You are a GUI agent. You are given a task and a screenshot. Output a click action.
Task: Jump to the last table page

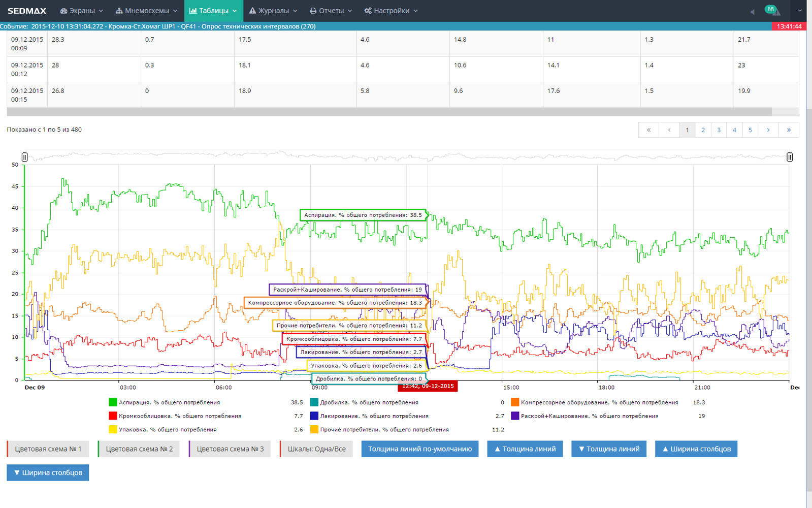(x=788, y=130)
